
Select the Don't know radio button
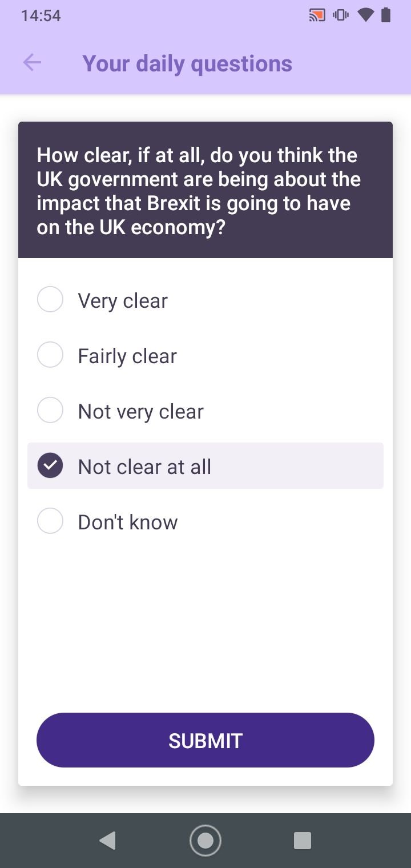50,521
